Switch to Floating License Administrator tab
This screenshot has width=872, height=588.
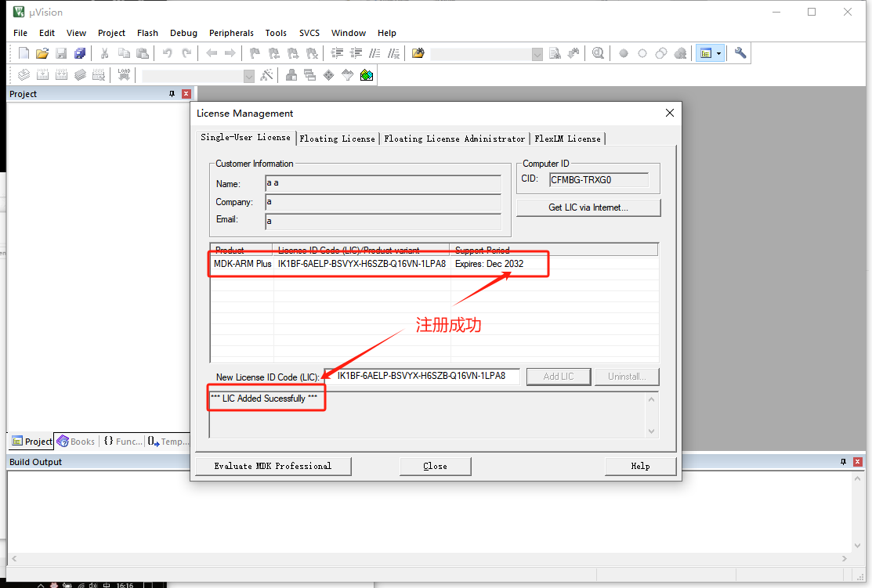pyautogui.click(x=454, y=139)
